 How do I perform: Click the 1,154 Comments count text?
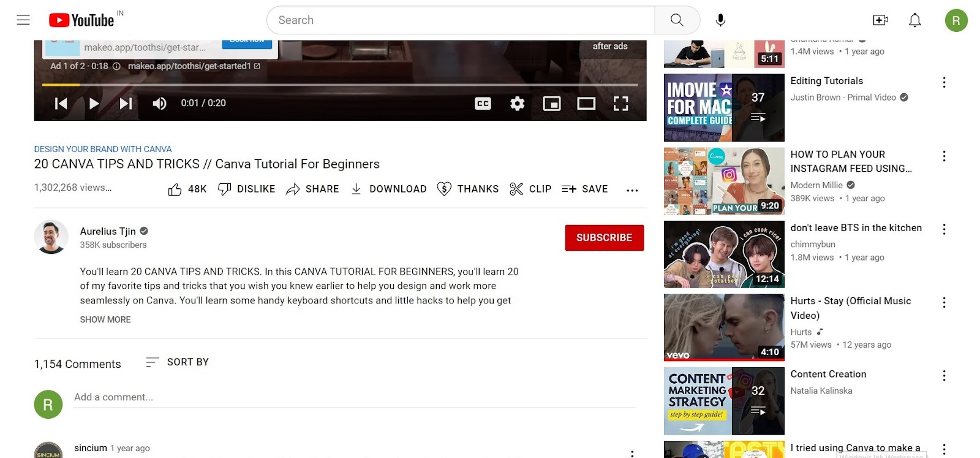(78, 364)
